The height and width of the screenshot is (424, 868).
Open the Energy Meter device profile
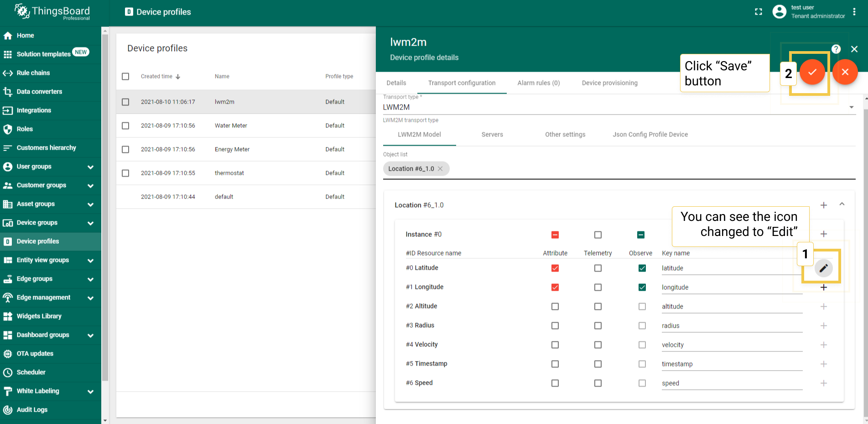click(232, 150)
